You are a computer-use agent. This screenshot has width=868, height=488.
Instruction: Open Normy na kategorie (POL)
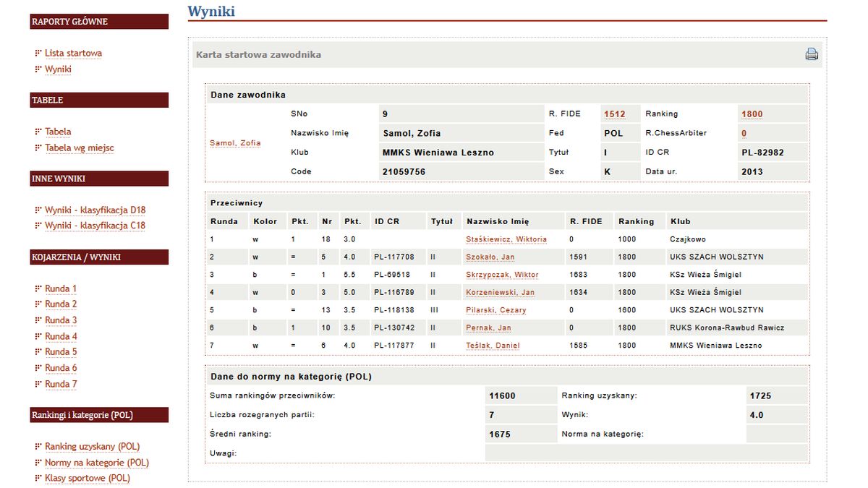[x=97, y=463]
